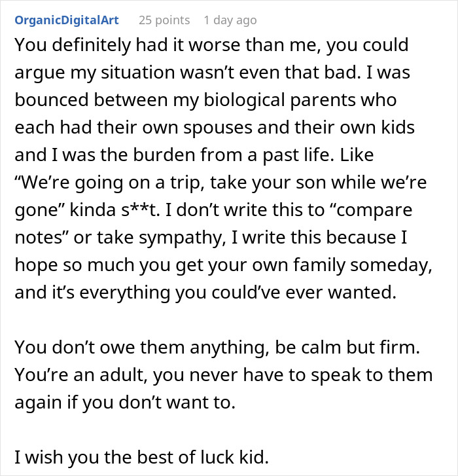Click the line 'bounced between my biological parents who'

[205, 100]
